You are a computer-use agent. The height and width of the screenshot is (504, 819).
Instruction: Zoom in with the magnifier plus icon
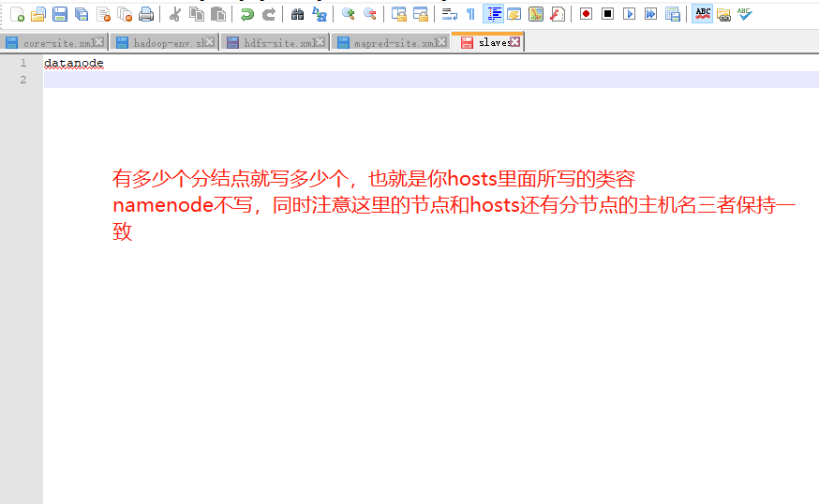(348, 14)
